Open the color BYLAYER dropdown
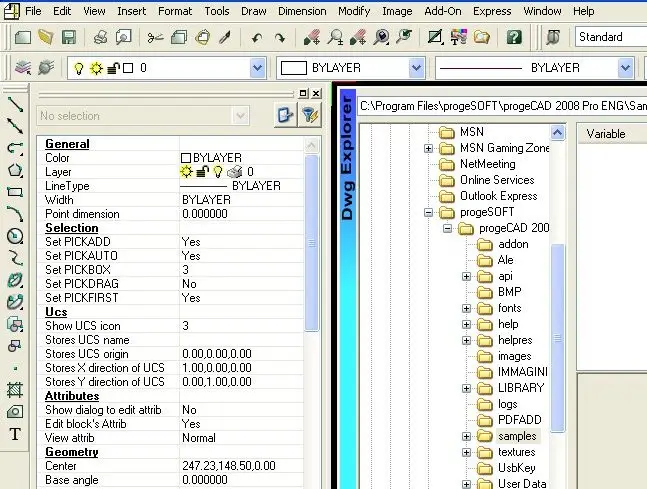 tap(416, 68)
